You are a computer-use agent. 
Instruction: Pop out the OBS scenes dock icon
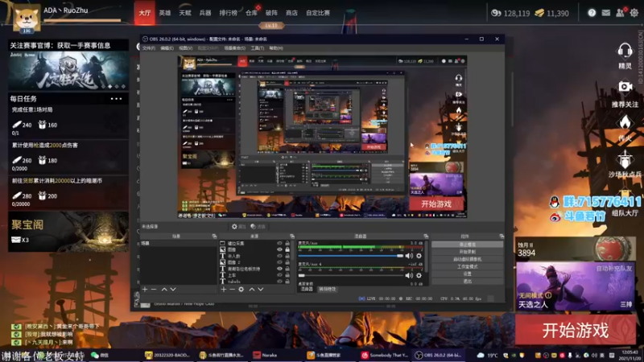(214, 237)
